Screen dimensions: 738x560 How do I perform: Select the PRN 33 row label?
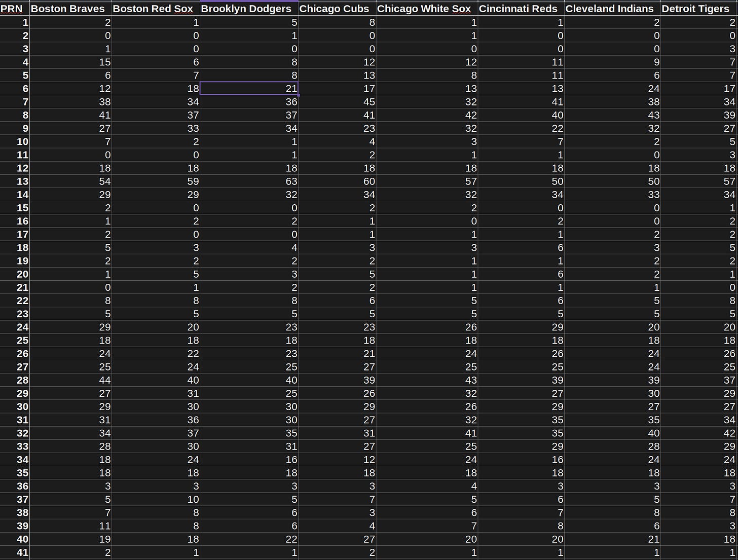(15, 446)
